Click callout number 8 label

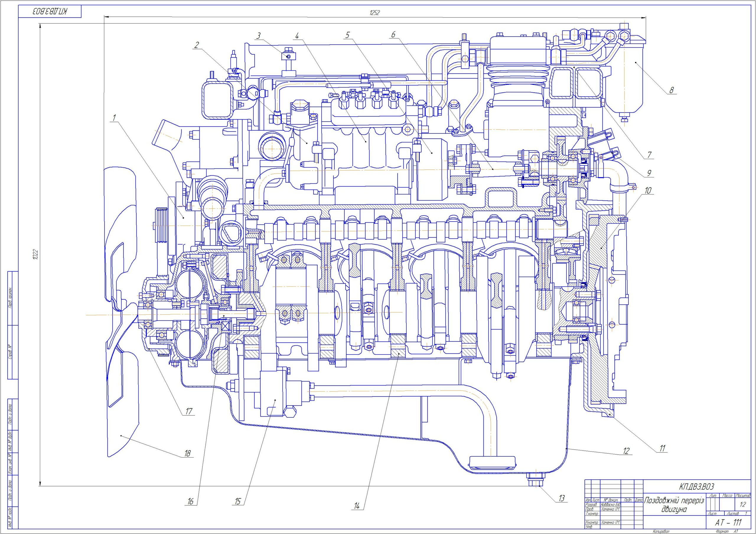click(672, 90)
